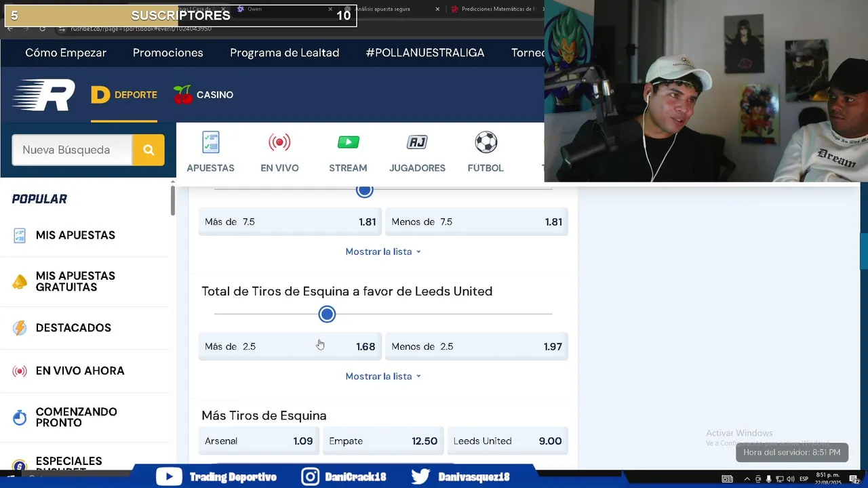Image resolution: width=868 pixels, height=488 pixels.
Task: Click Mis Apuestas Gratuitas coins icon
Action: point(20,282)
